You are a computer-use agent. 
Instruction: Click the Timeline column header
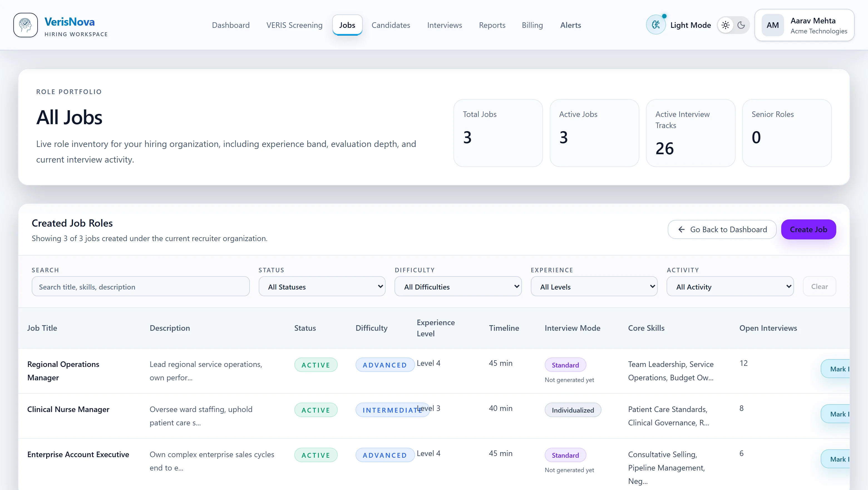pos(504,328)
